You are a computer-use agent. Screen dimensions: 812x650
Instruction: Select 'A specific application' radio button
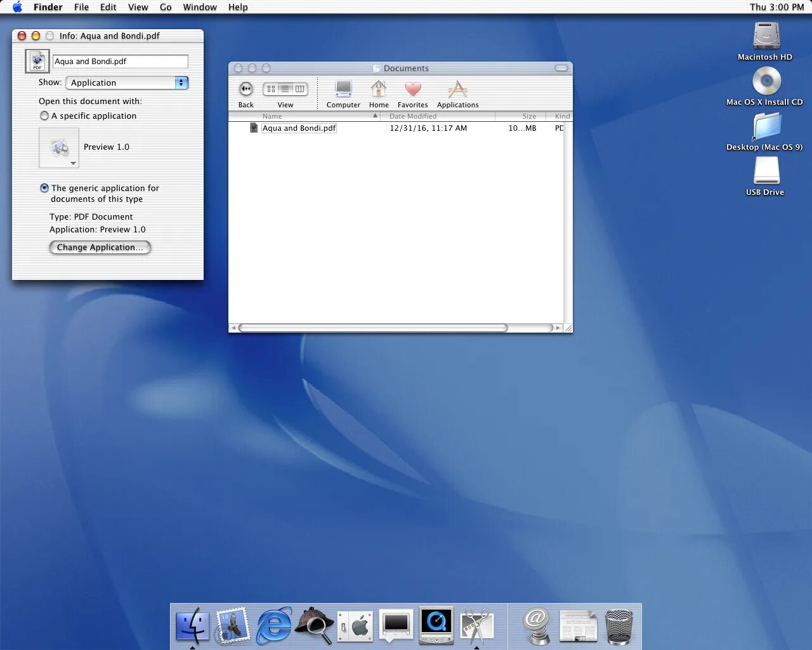pos(44,116)
